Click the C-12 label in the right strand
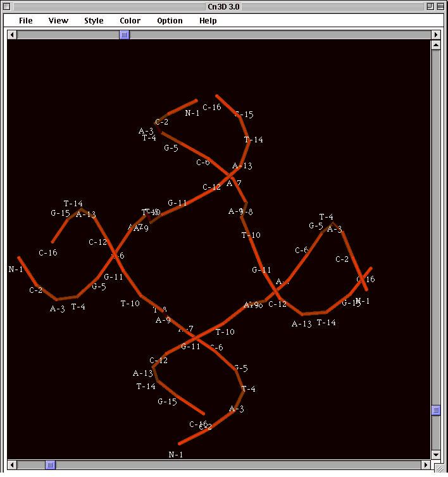448x477 pixels. [x=277, y=304]
